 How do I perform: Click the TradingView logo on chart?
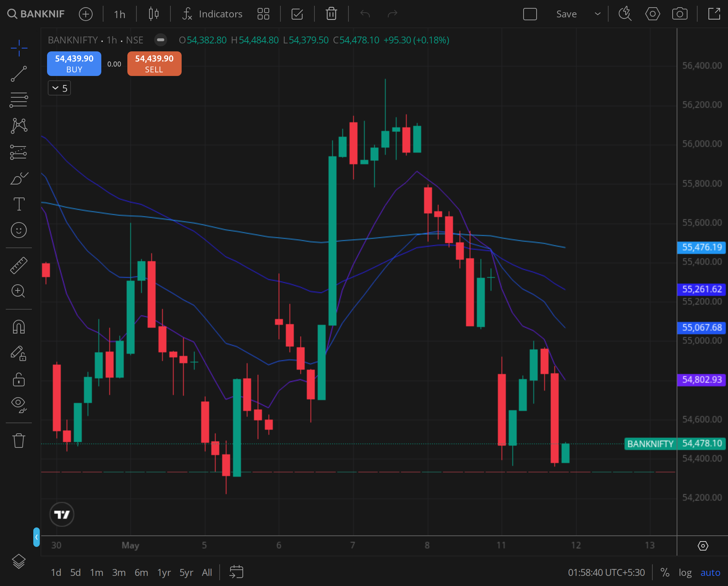click(x=62, y=514)
